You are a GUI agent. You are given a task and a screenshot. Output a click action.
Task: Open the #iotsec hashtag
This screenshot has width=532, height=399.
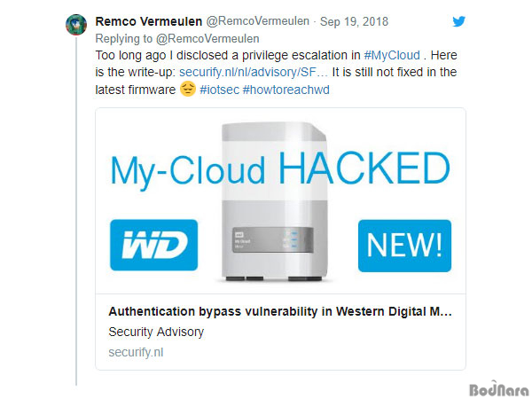click(x=219, y=90)
